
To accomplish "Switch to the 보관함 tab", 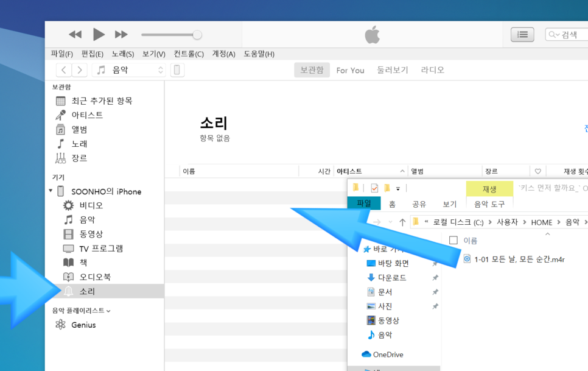I will tap(312, 70).
